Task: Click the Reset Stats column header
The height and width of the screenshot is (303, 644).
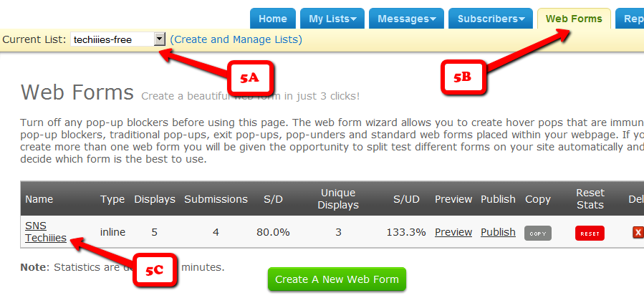Action: 590,198
